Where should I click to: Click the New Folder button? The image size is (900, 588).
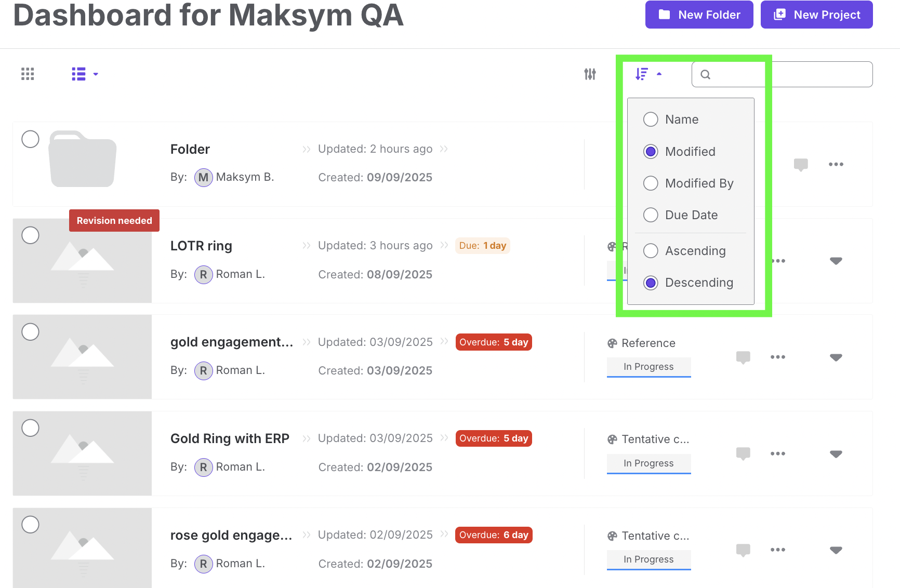point(699,15)
